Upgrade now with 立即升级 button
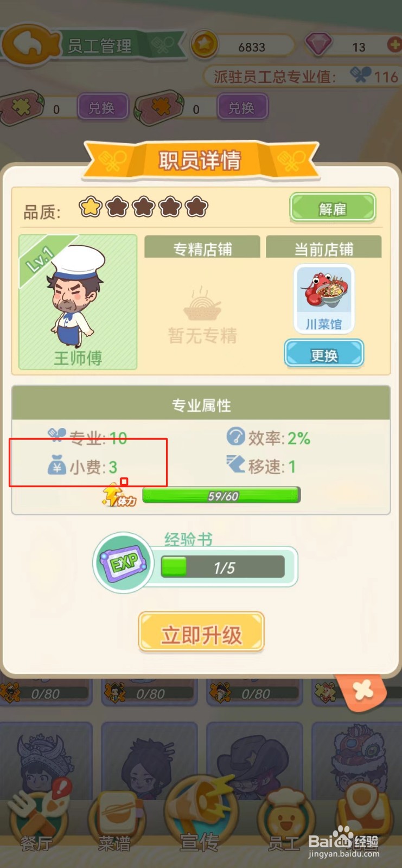This screenshot has width=402, height=868. click(x=201, y=633)
